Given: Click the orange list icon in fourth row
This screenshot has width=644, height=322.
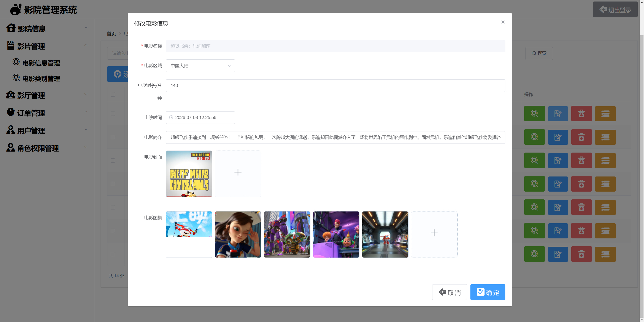Looking at the screenshot, I should (605, 184).
